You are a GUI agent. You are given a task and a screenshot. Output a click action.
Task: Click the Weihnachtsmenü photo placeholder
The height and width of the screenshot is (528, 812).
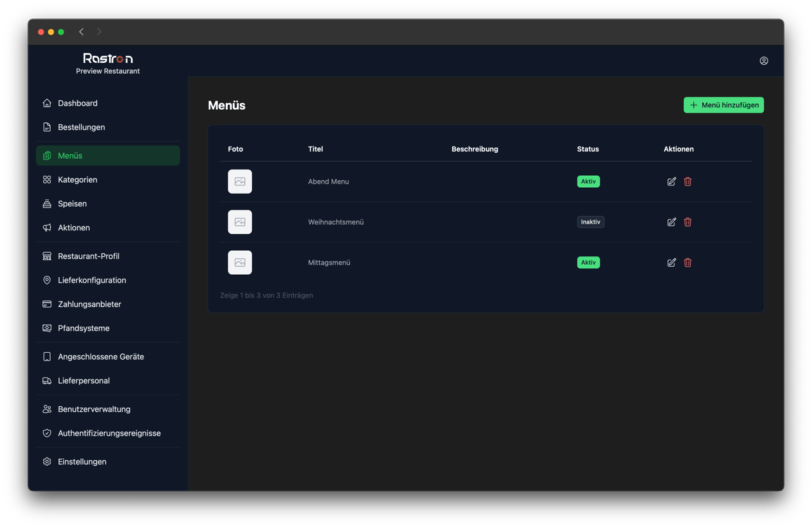click(x=240, y=222)
